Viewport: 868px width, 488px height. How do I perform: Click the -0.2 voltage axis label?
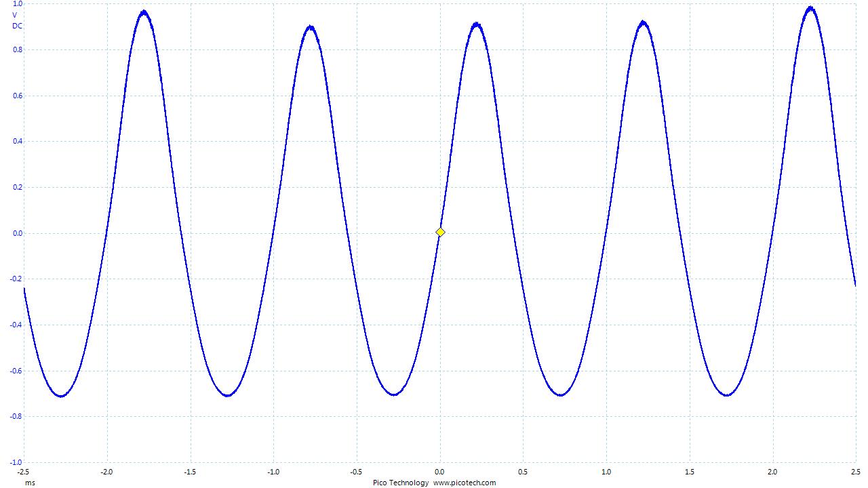click(x=16, y=279)
